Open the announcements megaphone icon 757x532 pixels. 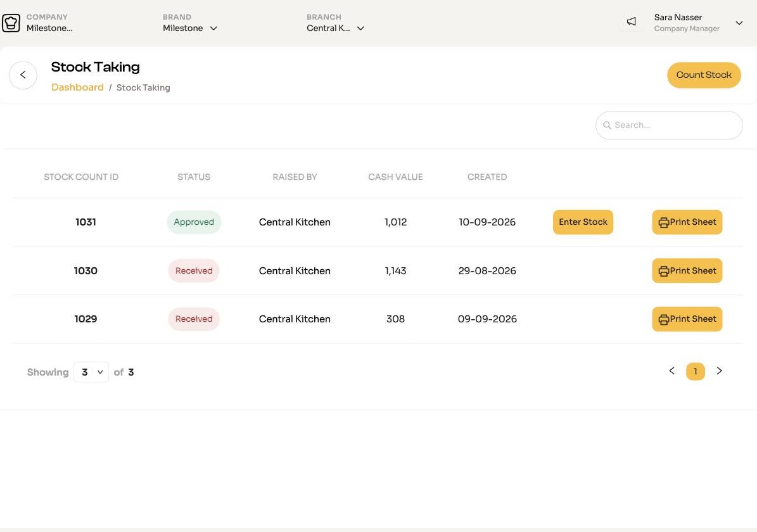pyautogui.click(x=631, y=22)
